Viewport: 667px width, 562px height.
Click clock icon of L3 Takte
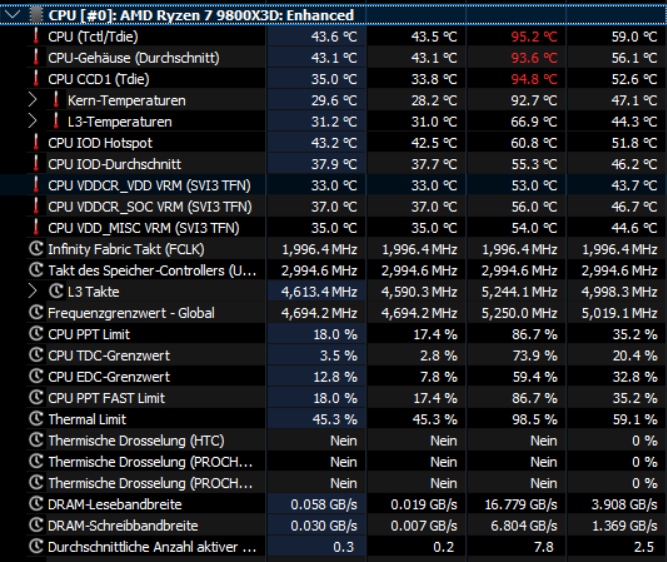[56, 291]
